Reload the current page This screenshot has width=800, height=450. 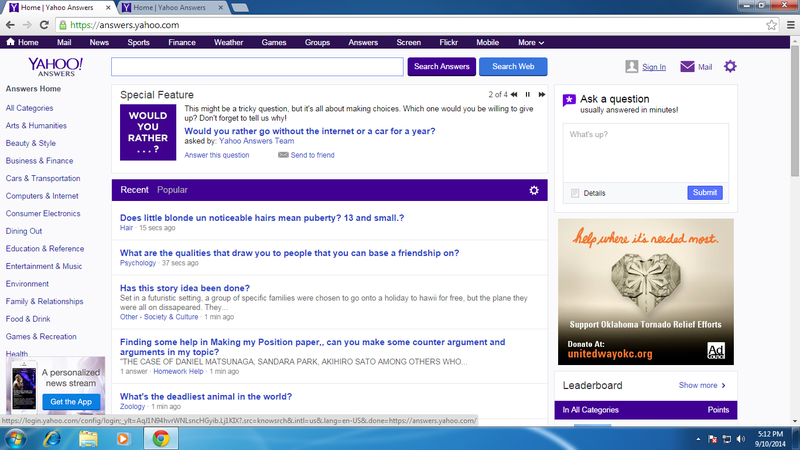point(44,25)
